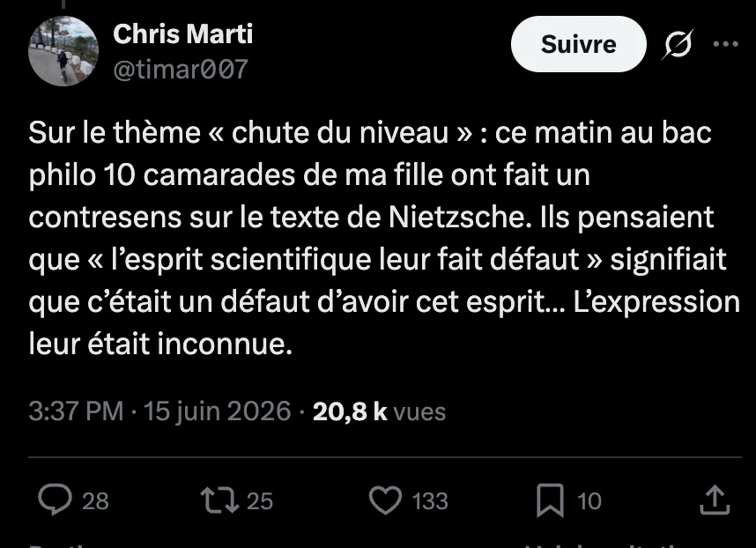756x548 pixels.
Task: Open the @timar007 handle link
Action: 181,70
